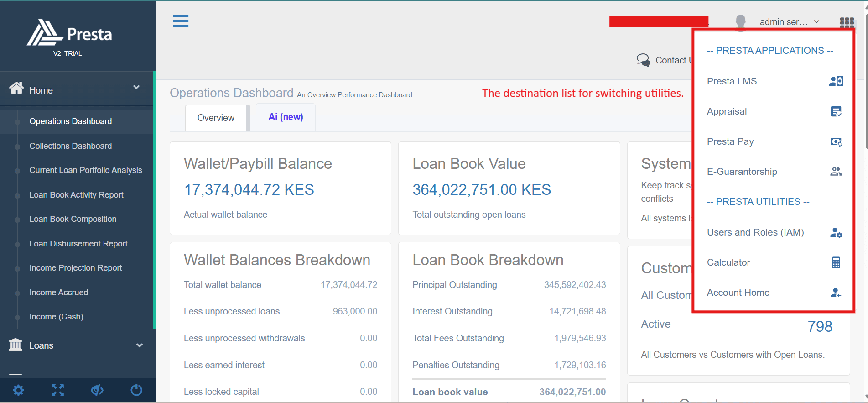The image size is (868, 403).
Task: Click the active customers count 798
Action: pyautogui.click(x=820, y=326)
